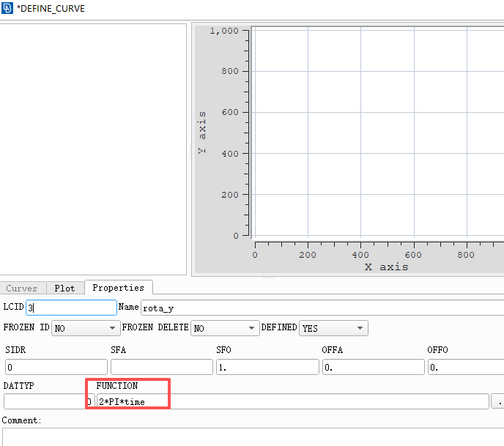Focus the DATTYP input field
This screenshot has width=504, height=446.
44,401
